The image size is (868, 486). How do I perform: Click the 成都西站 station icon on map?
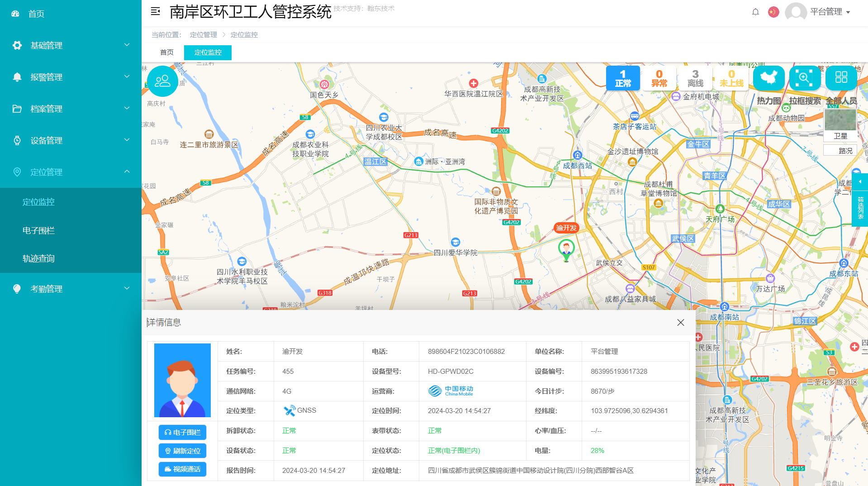pyautogui.click(x=577, y=155)
